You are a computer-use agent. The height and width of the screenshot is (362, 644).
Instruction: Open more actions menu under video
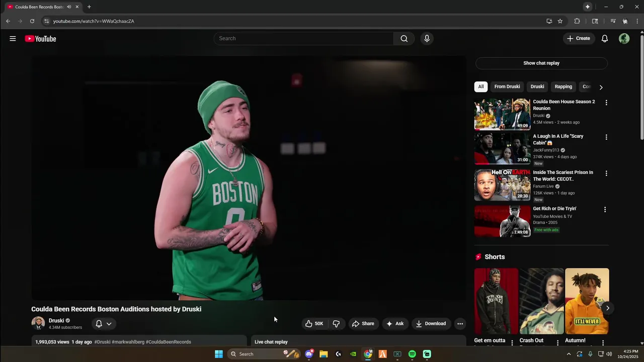(x=460, y=324)
